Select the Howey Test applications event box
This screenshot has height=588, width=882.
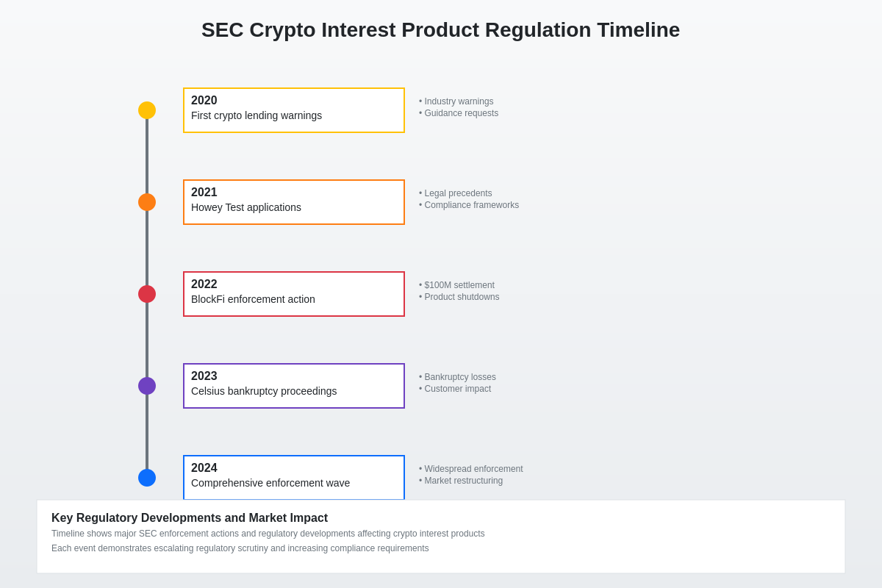294,202
